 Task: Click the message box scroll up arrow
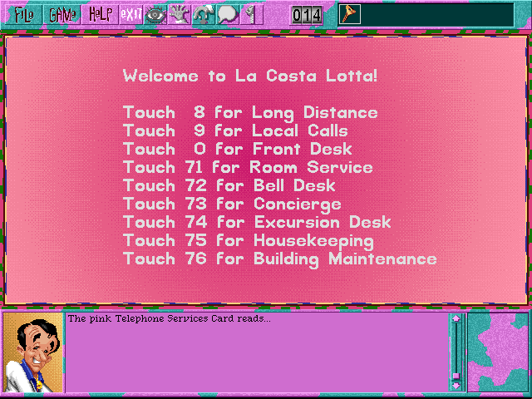456,318
